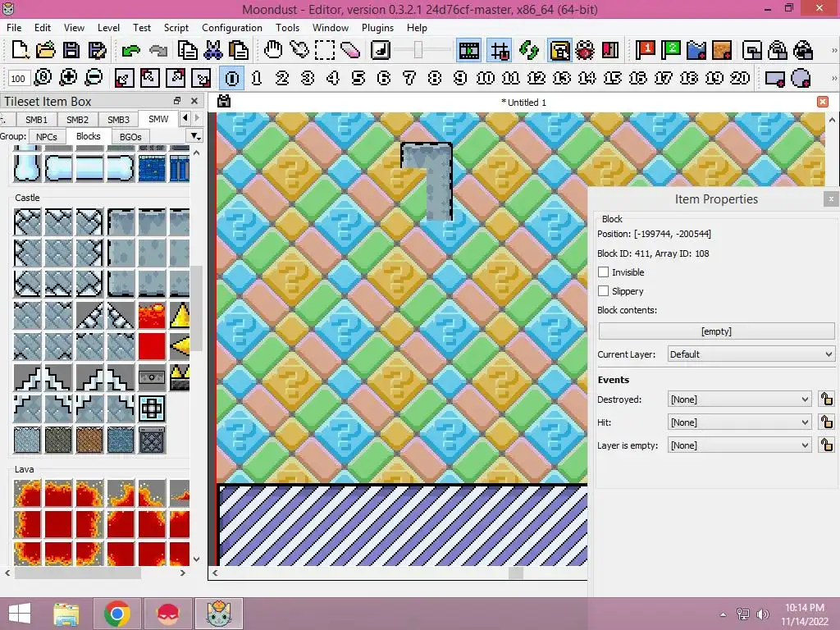
Task: Set player 1 start point flag
Action: pyautogui.click(x=645, y=50)
